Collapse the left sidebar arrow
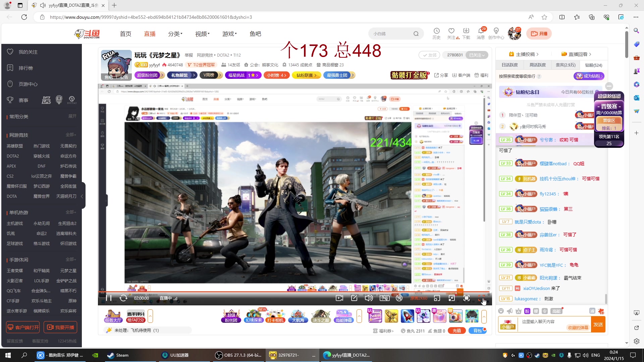The image size is (644, 362). [82, 196]
